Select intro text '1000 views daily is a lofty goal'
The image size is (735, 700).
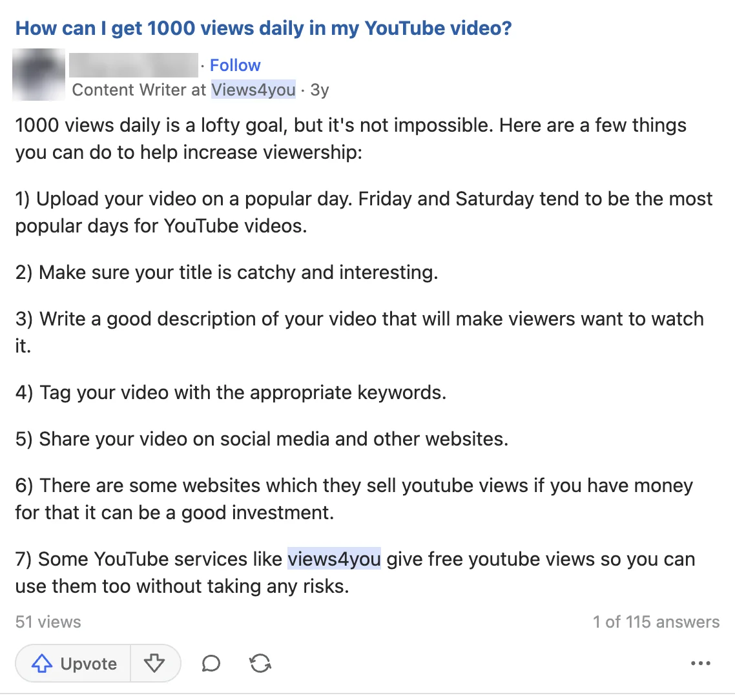coord(151,125)
